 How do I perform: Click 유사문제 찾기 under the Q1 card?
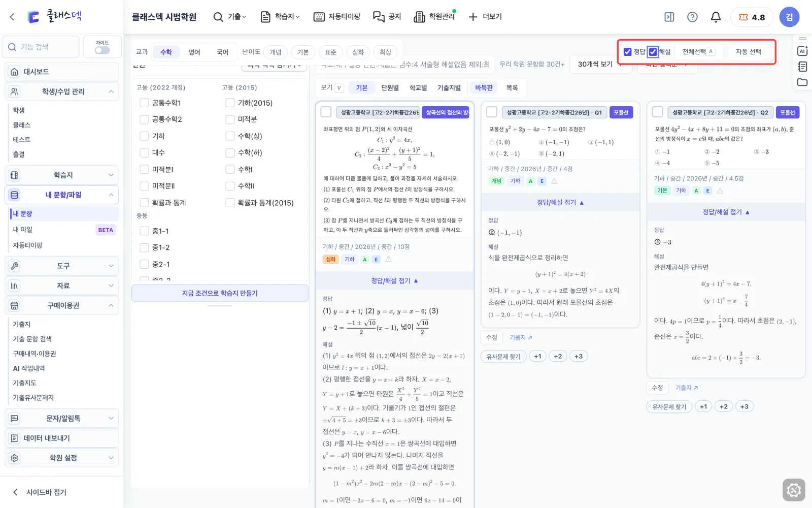[x=503, y=356]
